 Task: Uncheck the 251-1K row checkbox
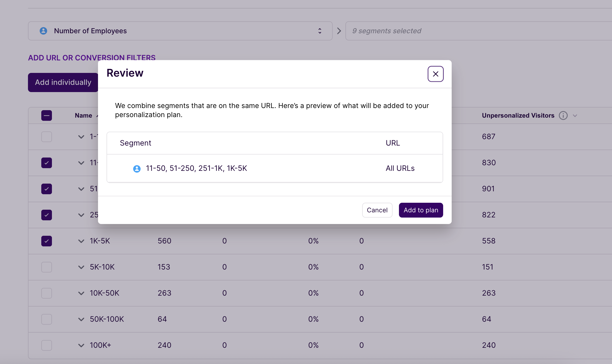coord(47,215)
